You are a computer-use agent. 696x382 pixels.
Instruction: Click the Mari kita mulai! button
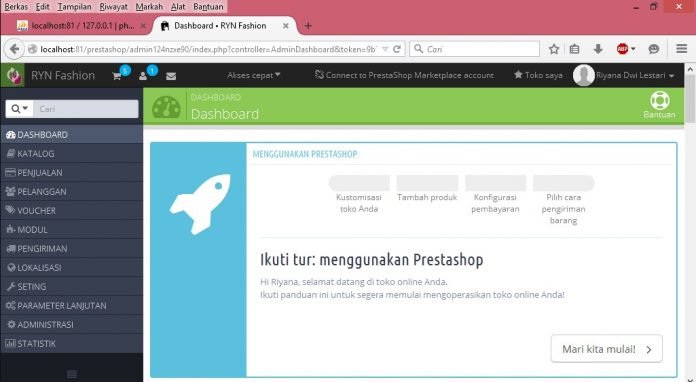point(606,349)
